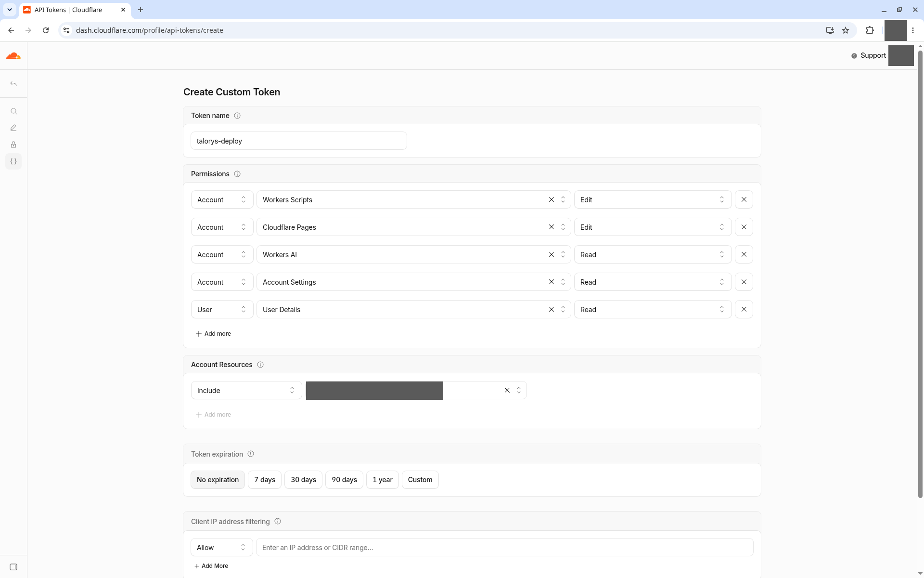Click Add more under Permissions
The height and width of the screenshot is (578, 924).
pos(213,333)
